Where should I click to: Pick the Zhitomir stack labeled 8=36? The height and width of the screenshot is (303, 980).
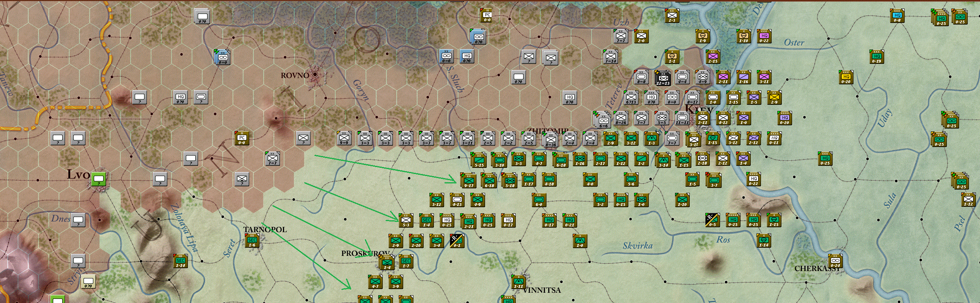click(x=550, y=139)
